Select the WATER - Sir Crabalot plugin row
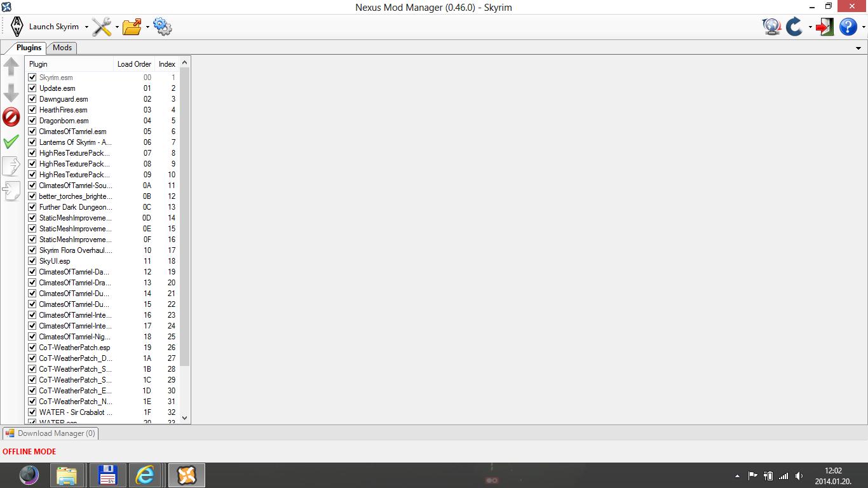Viewport: 868px width, 488px height. pos(102,412)
